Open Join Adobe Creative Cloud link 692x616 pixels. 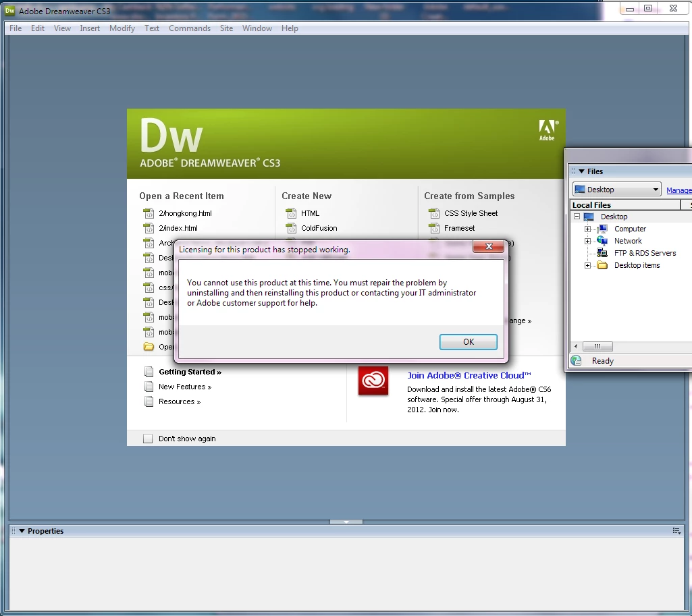click(x=469, y=376)
